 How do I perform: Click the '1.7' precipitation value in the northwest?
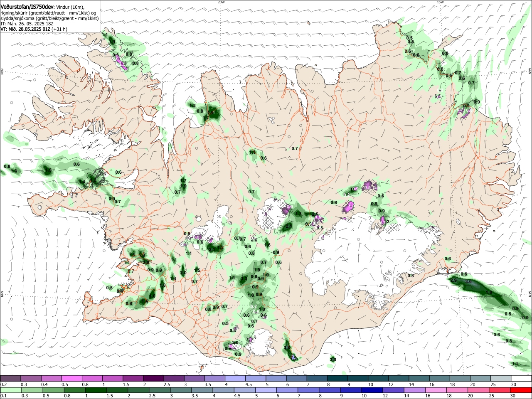pos(205,118)
